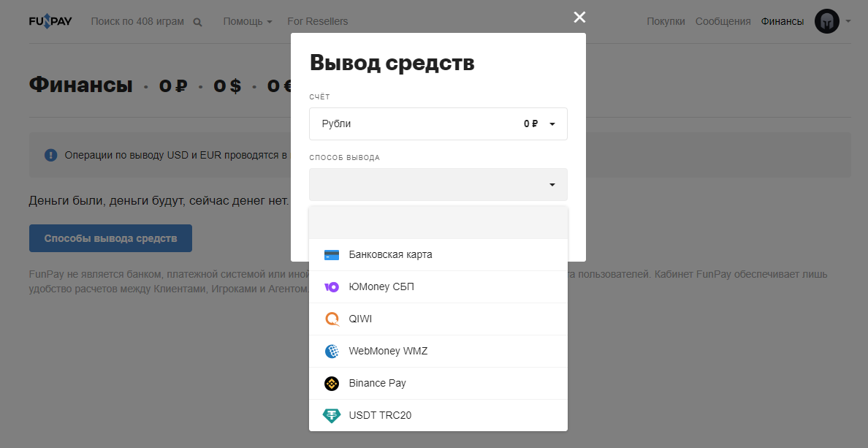Click the blue info icon in the notice
The image size is (868, 448).
[x=49, y=154]
